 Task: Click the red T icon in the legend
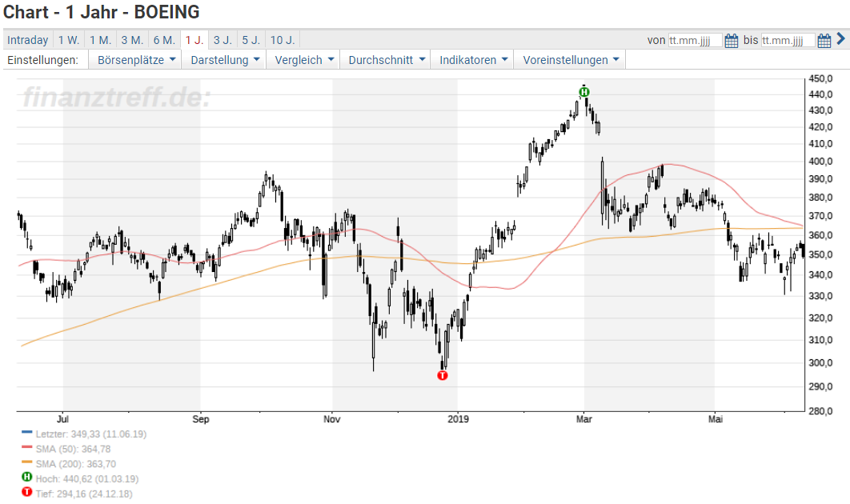pos(26,492)
